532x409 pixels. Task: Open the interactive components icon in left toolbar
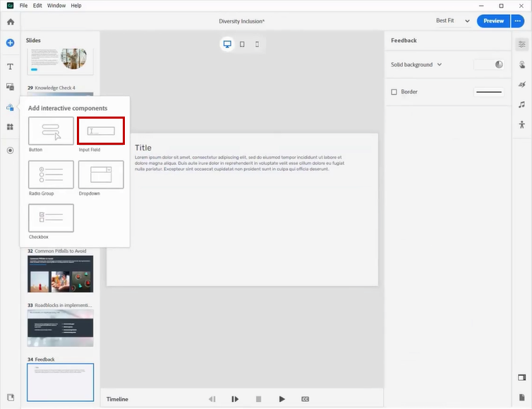10,107
